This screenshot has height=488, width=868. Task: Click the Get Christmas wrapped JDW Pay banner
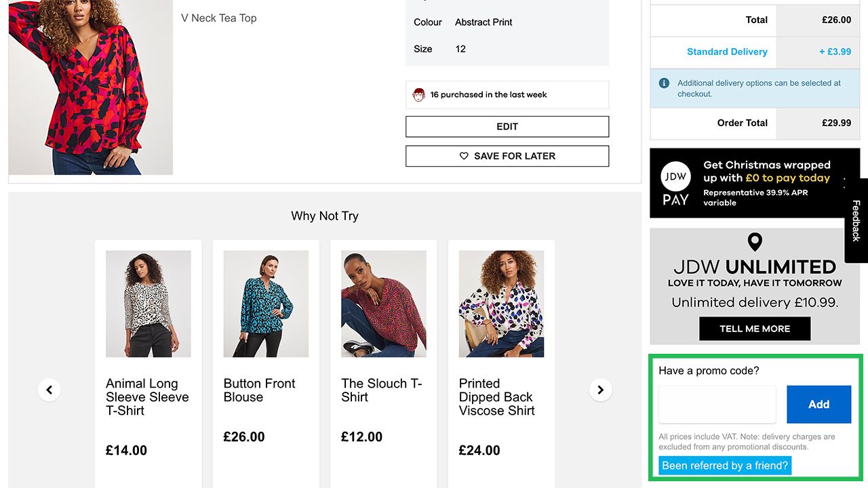point(766,183)
